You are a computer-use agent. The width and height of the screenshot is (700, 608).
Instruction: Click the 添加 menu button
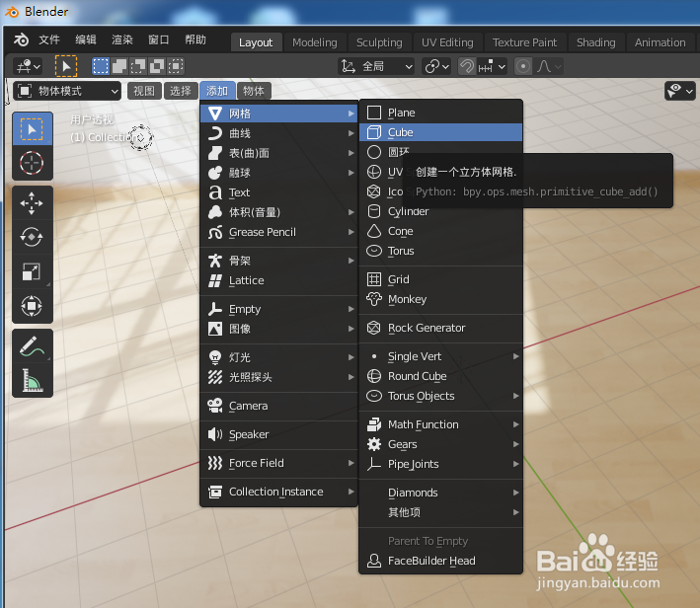(x=217, y=91)
